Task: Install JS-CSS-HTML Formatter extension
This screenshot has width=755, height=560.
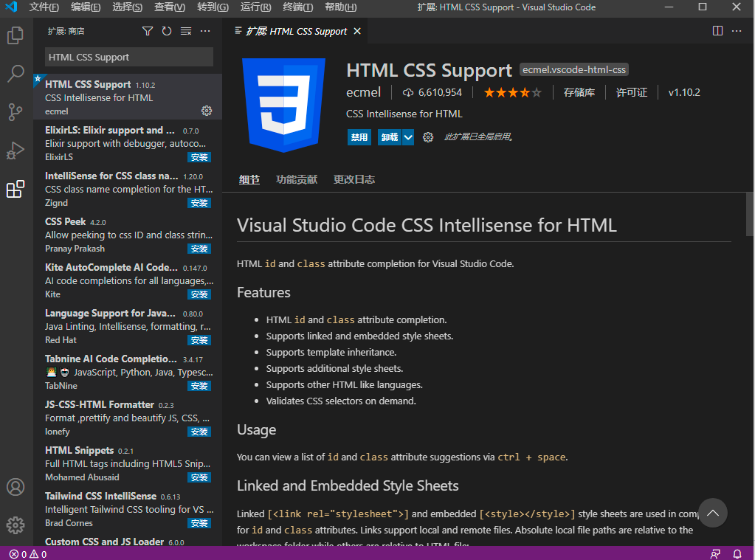Action: click(199, 432)
